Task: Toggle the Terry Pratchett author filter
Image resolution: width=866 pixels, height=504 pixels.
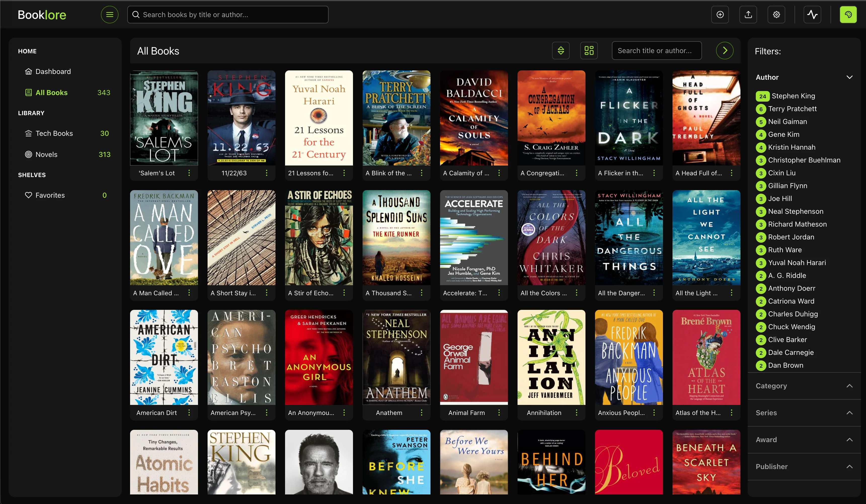Action: tap(792, 109)
